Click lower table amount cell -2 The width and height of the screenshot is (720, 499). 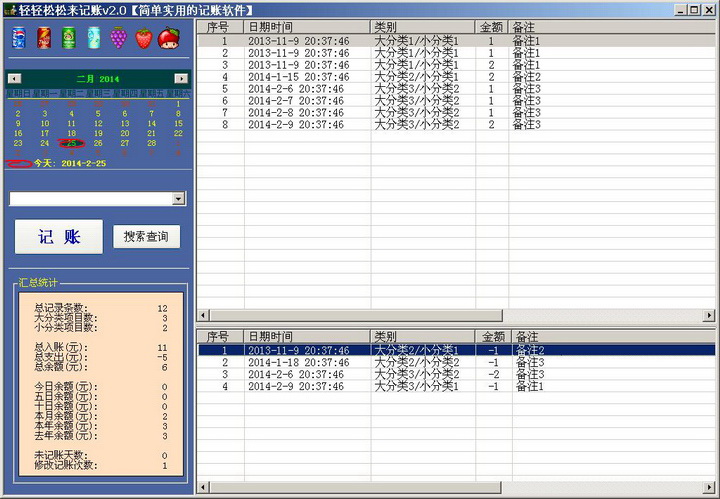pos(493,375)
